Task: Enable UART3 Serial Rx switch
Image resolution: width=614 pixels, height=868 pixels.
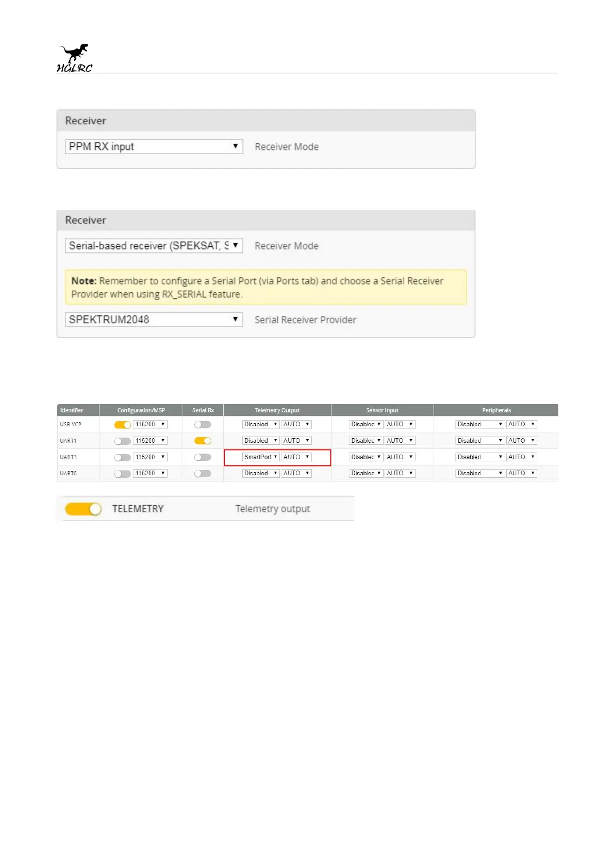Action: click(x=203, y=457)
